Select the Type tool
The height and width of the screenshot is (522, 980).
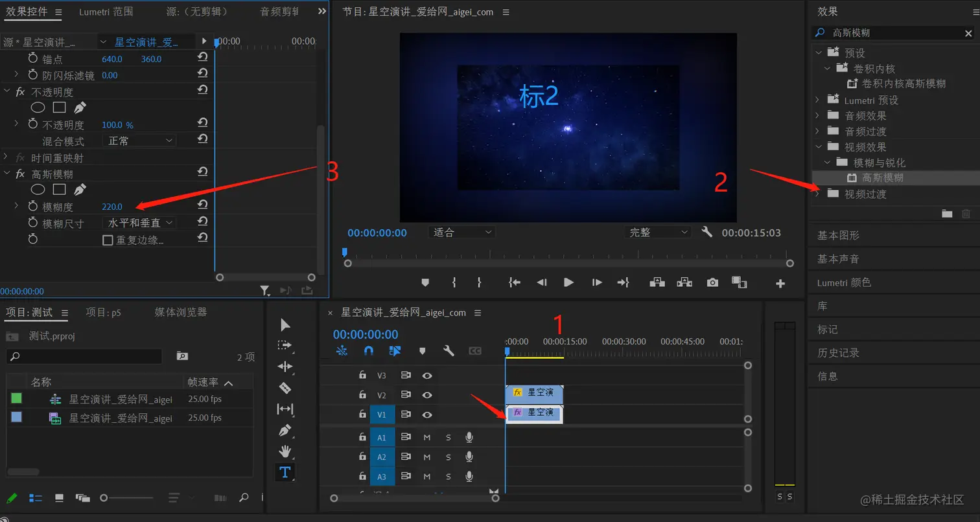[x=285, y=472]
